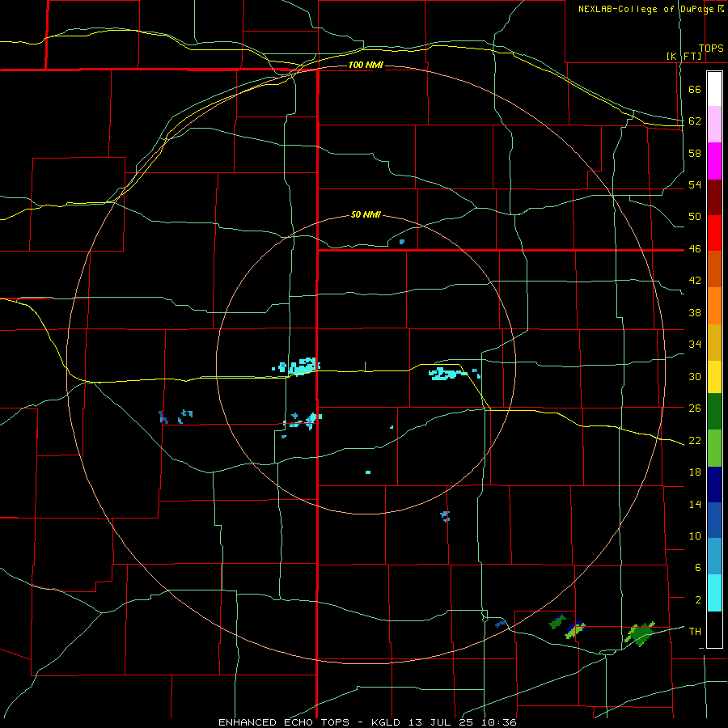Click the lone blue echo near the 50 NMI label
Image resolution: width=728 pixels, height=728 pixels.
coord(401,241)
